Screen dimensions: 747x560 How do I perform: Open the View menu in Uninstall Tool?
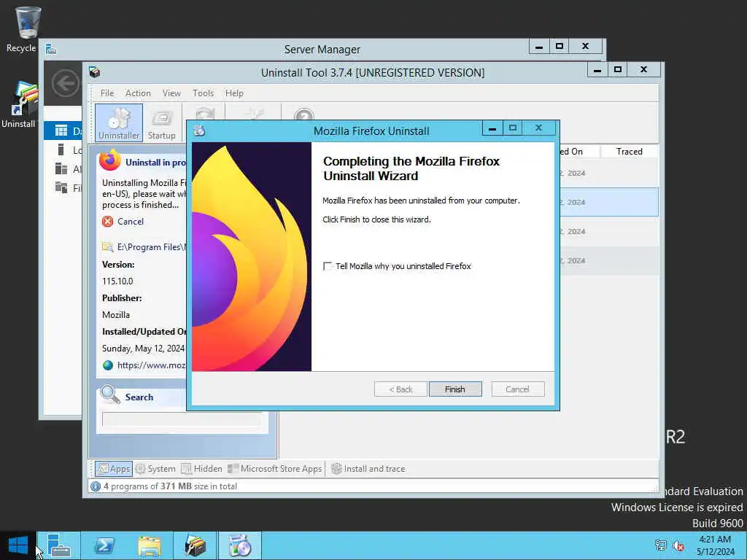[x=171, y=93]
